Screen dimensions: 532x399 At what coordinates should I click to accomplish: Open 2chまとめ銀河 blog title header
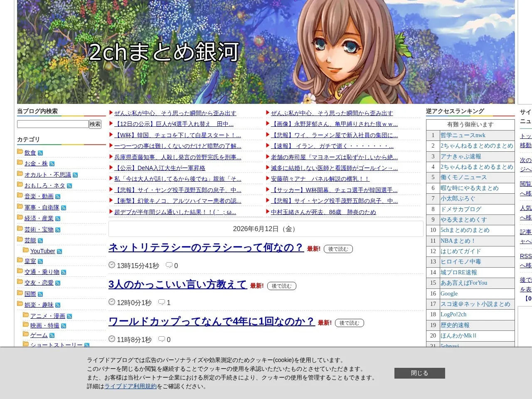164,52
